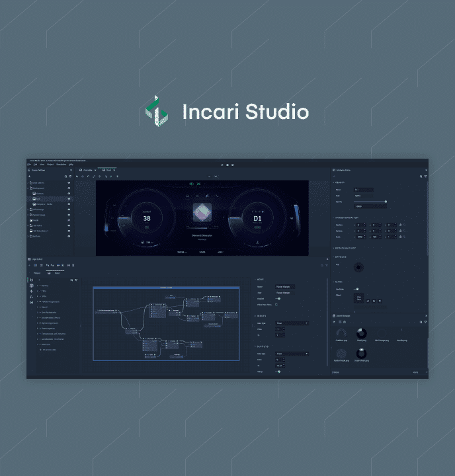The width and height of the screenshot is (455, 476).
Task: Toggle the Use Mask switch
Action: 356,289
